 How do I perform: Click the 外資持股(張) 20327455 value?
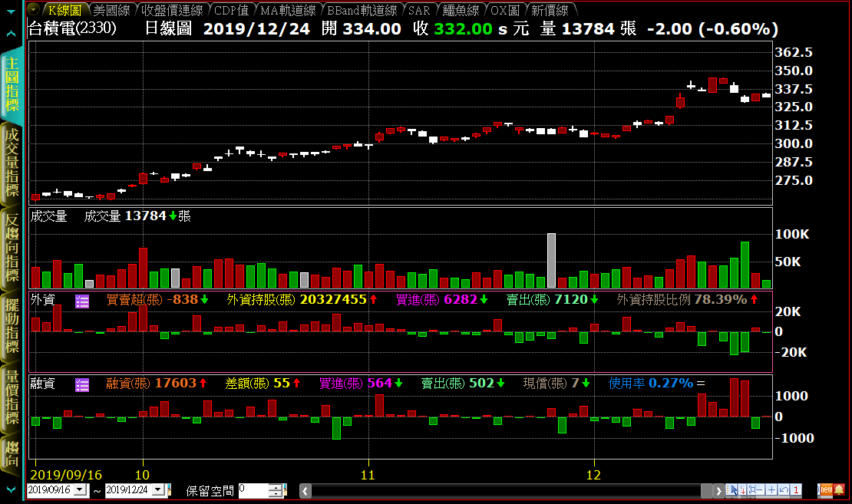[302, 300]
